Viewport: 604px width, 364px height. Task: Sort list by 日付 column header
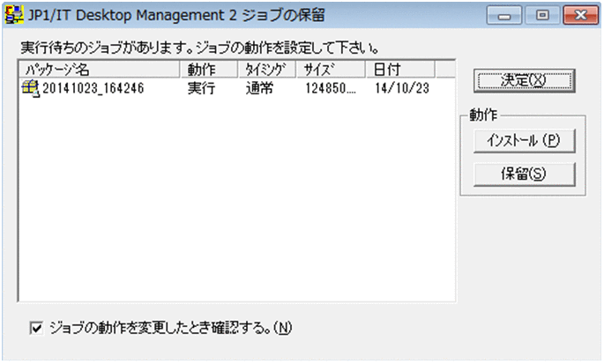click(x=400, y=70)
